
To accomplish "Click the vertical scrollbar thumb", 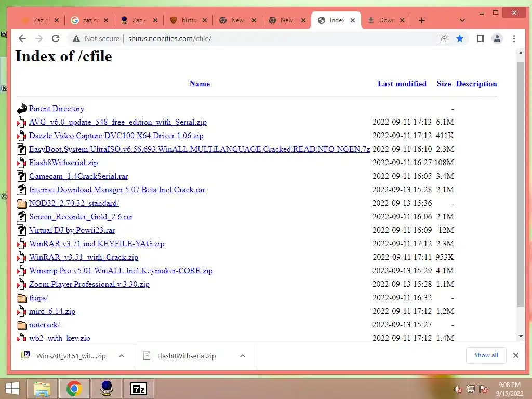I will pos(521,185).
